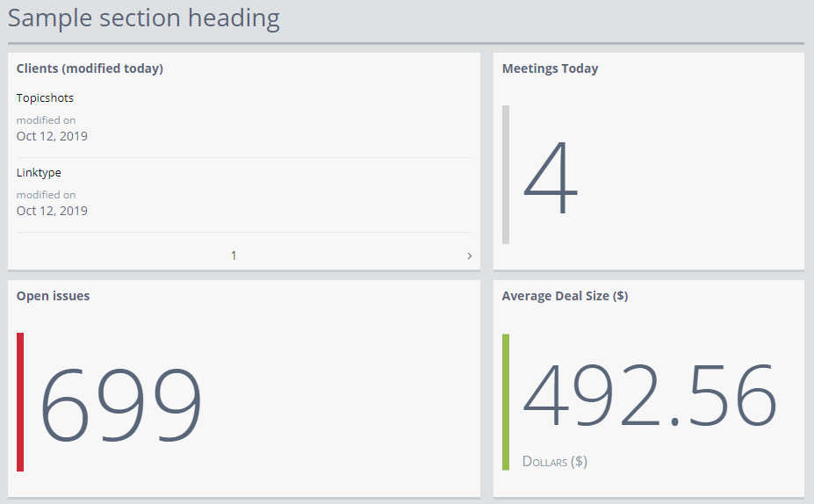Click the Dollars ($) unit label

(x=554, y=461)
